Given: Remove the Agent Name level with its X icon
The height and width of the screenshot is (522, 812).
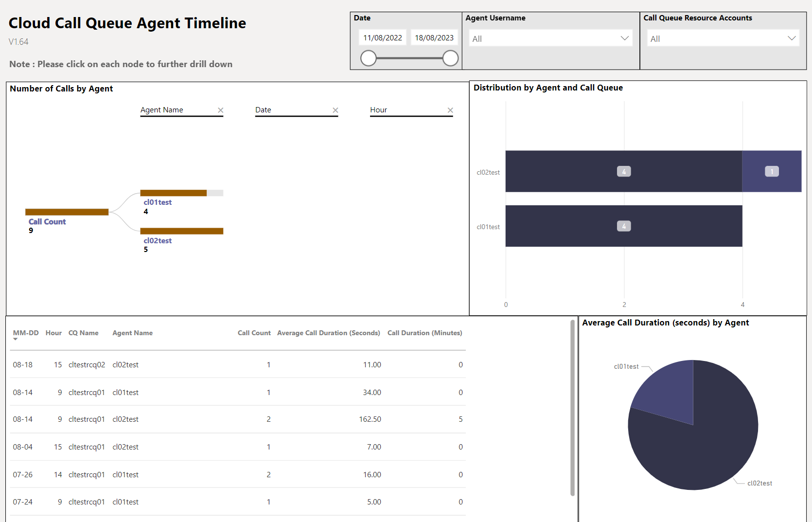Looking at the screenshot, I should [220, 110].
